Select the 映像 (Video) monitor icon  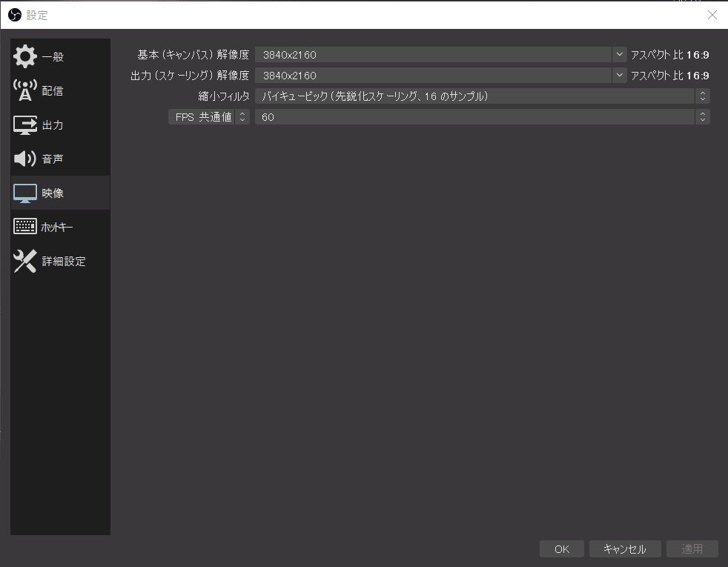24,192
